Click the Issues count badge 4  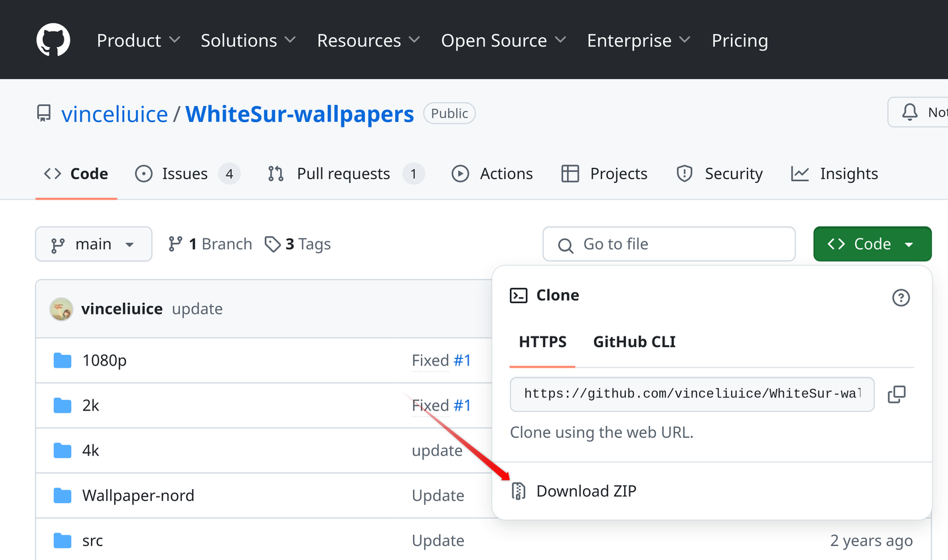click(x=229, y=174)
